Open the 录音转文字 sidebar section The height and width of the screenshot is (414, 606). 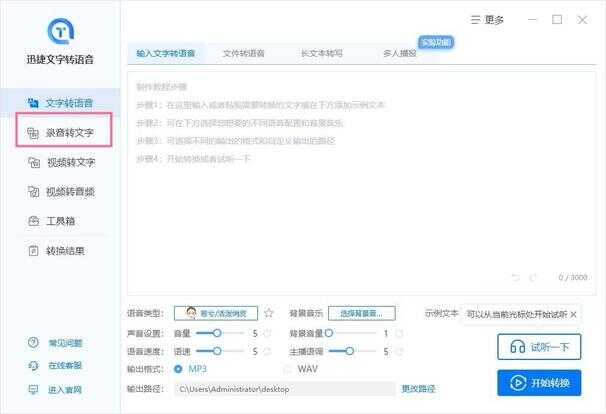(x=60, y=133)
